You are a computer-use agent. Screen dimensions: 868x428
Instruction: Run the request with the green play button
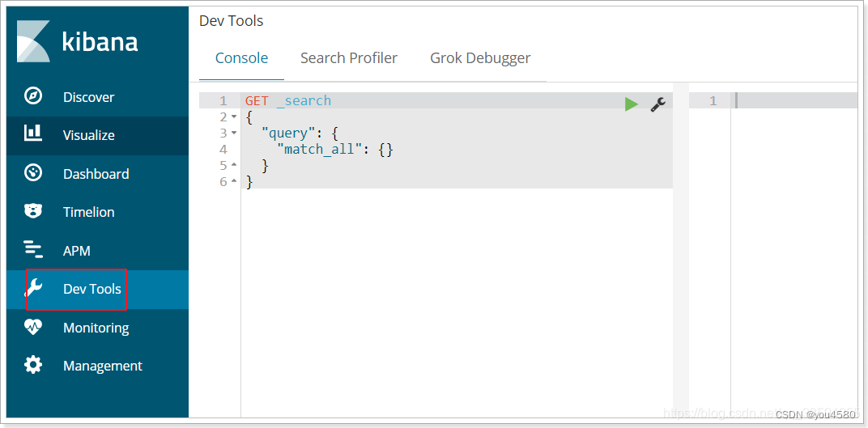tap(631, 104)
